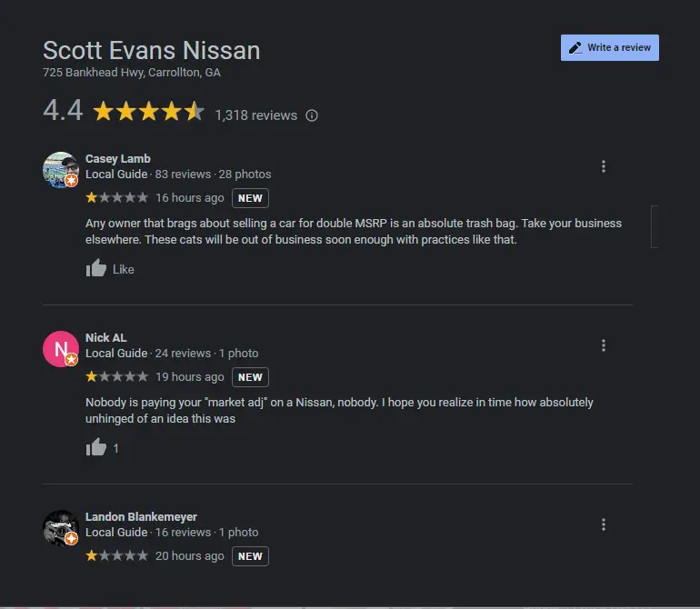700x609 pixels.
Task: Open reviews info circle icon
Action: coord(312,115)
